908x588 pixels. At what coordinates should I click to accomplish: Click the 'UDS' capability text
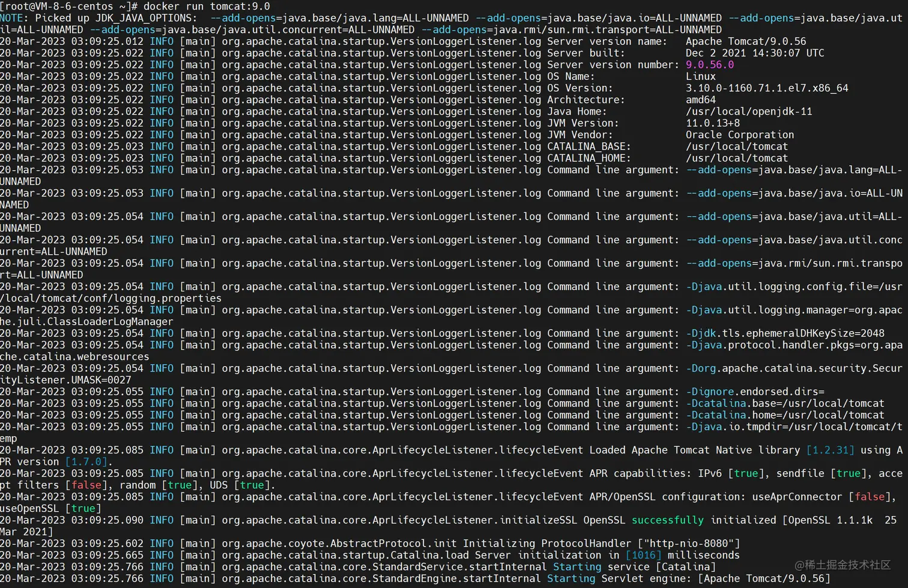pos(219,485)
